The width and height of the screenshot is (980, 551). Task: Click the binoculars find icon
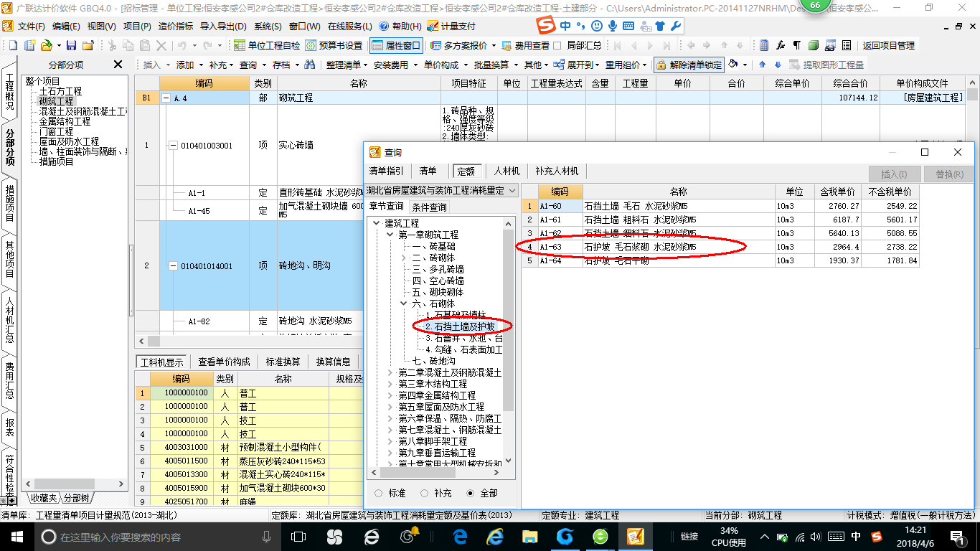310,65
